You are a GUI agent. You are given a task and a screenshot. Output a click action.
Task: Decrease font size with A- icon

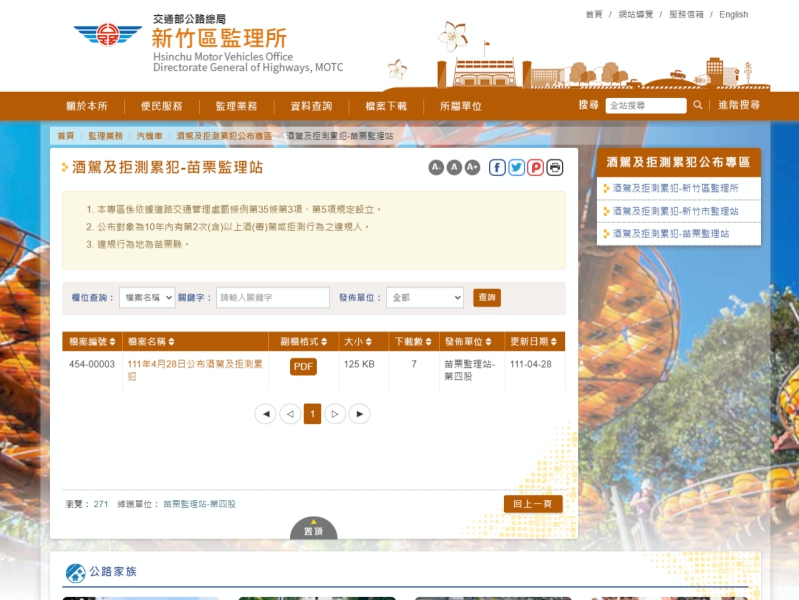(x=436, y=167)
